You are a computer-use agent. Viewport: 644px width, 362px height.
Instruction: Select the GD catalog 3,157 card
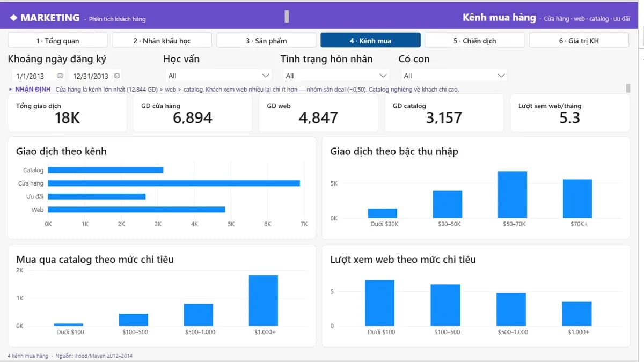click(444, 113)
